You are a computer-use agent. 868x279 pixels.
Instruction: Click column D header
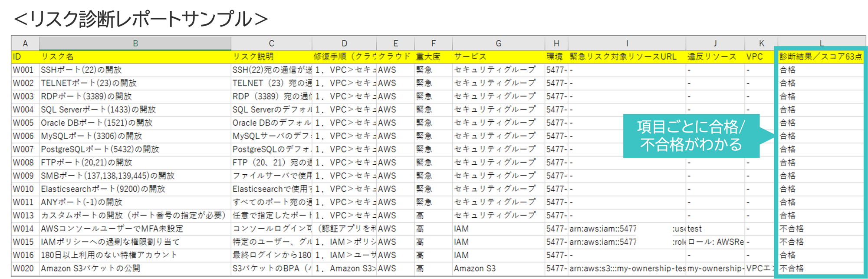(x=344, y=43)
